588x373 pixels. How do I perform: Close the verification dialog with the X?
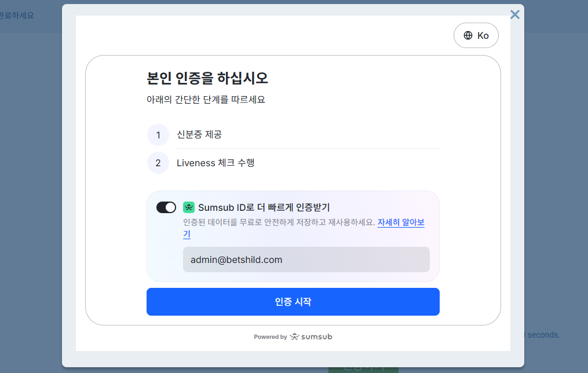[515, 14]
